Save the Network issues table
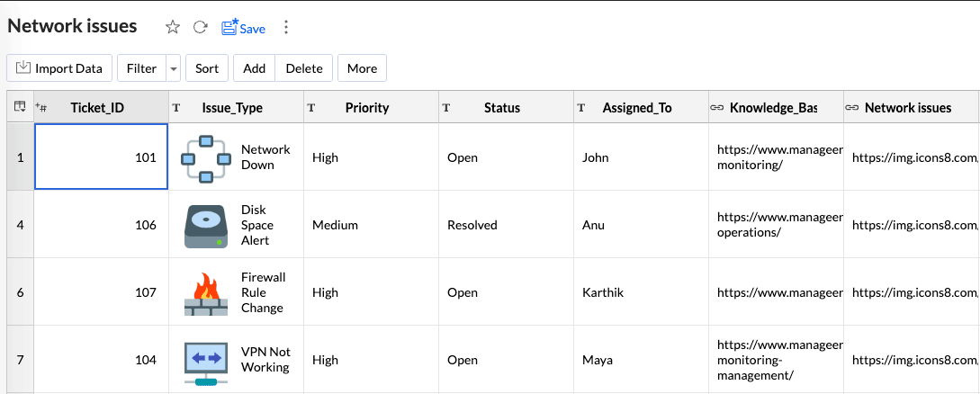Image resolution: width=980 pixels, height=394 pixels. 243,28
